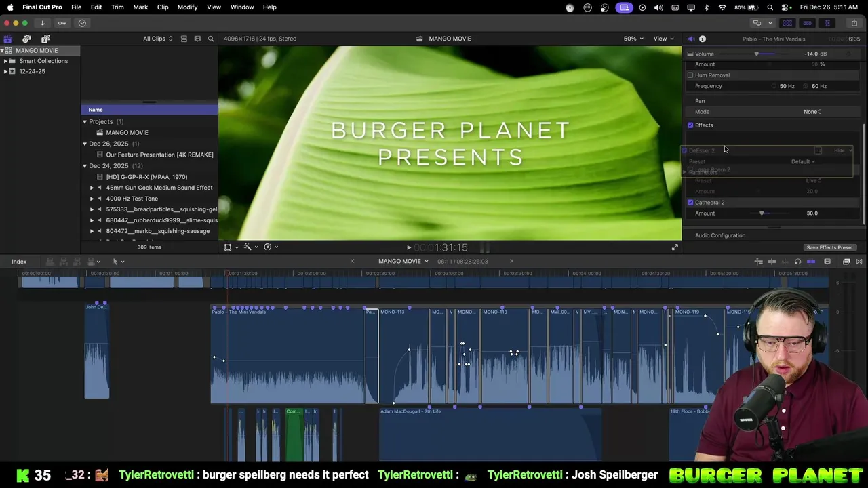Open the Modify menu
Viewport: 868px width, 488px height.
click(x=187, y=7)
